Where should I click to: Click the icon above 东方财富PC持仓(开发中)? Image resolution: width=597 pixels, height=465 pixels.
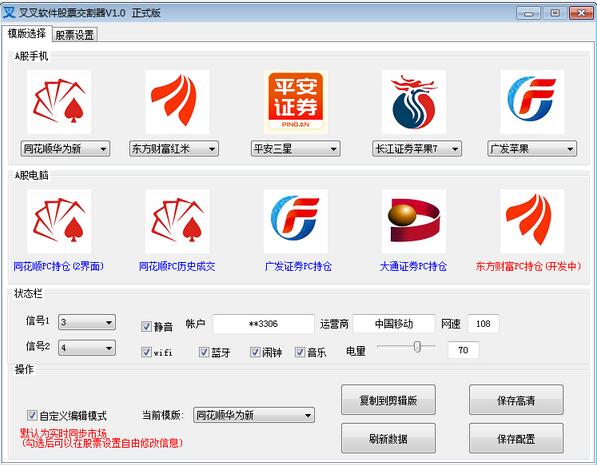pos(532,221)
